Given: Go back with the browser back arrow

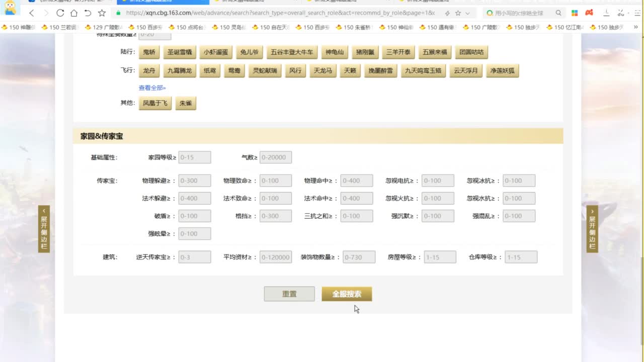Looking at the screenshot, I should click(x=32, y=13).
